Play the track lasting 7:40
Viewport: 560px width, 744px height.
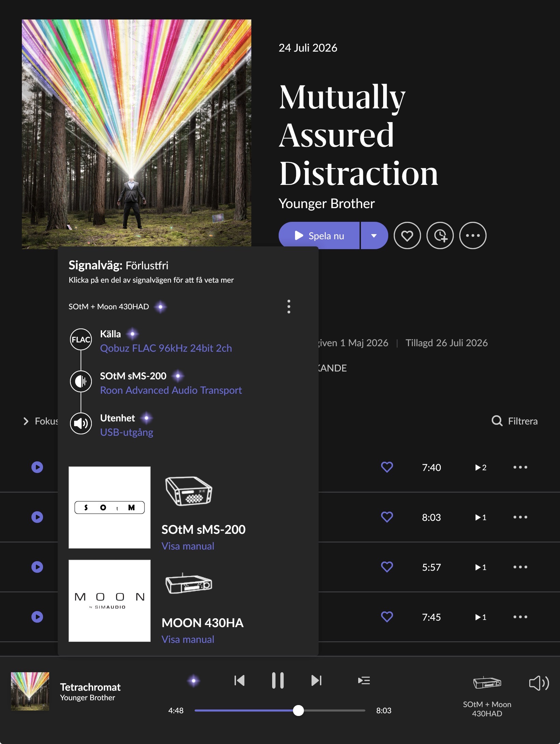click(37, 467)
